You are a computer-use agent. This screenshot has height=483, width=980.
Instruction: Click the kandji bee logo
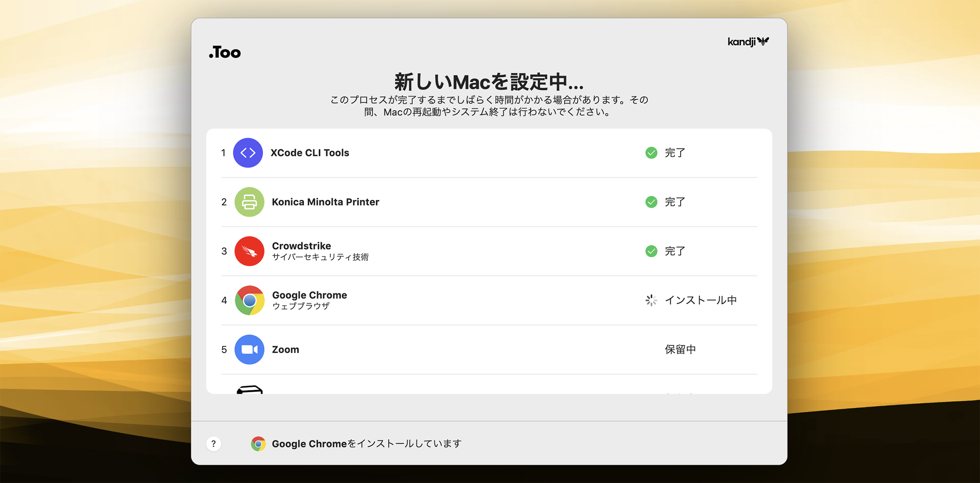[748, 41]
